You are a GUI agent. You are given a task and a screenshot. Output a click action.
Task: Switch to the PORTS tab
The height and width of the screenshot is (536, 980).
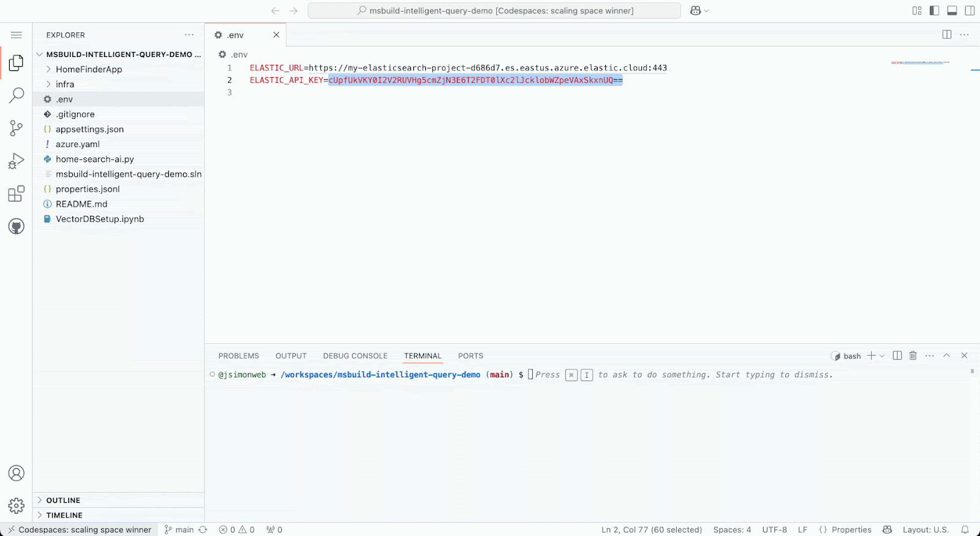pyautogui.click(x=470, y=356)
